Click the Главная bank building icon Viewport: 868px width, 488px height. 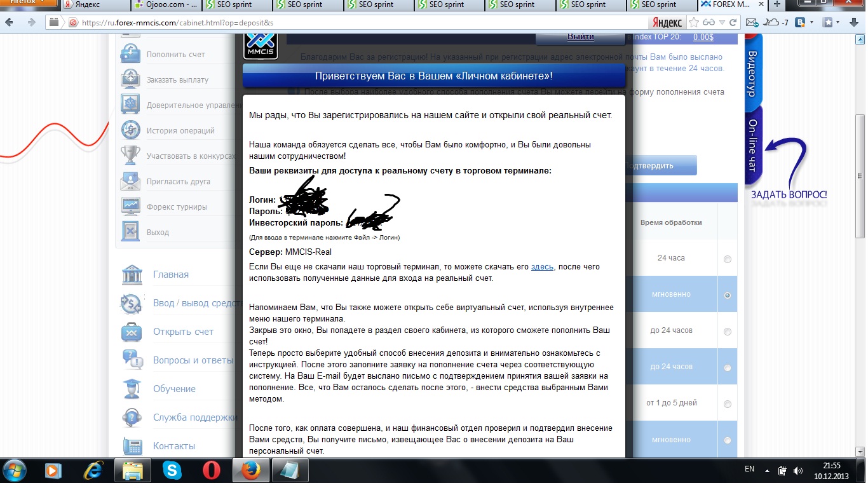coord(132,274)
